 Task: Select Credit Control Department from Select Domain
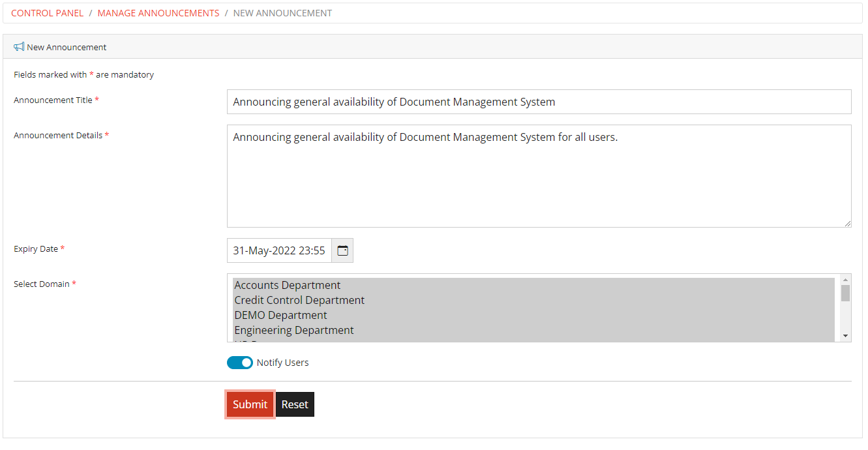(299, 300)
